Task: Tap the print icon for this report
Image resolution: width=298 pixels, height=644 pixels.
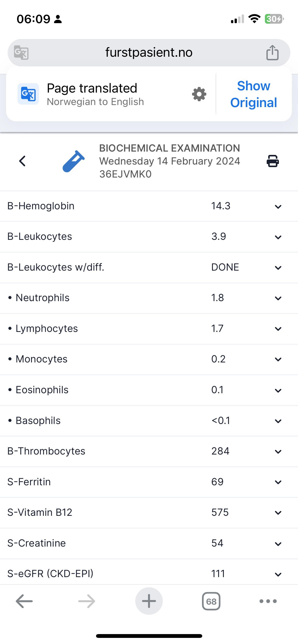Action: coord(273,161)
